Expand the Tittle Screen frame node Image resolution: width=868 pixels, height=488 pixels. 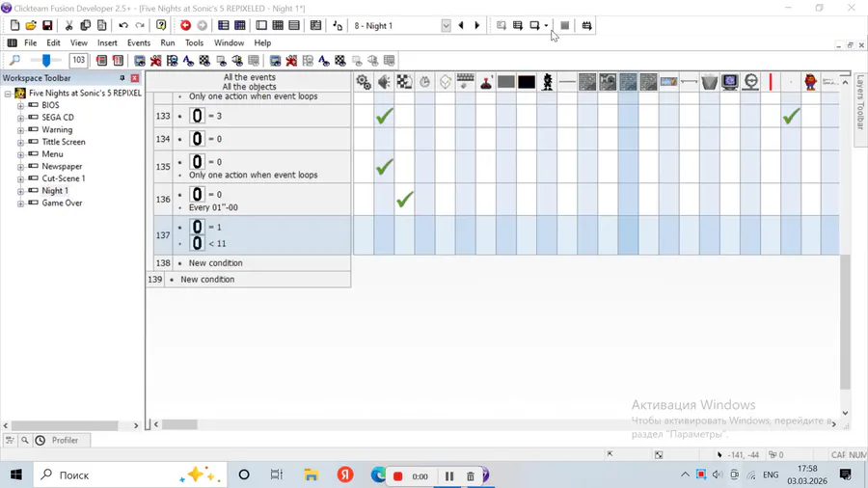[x=20, y=142]
